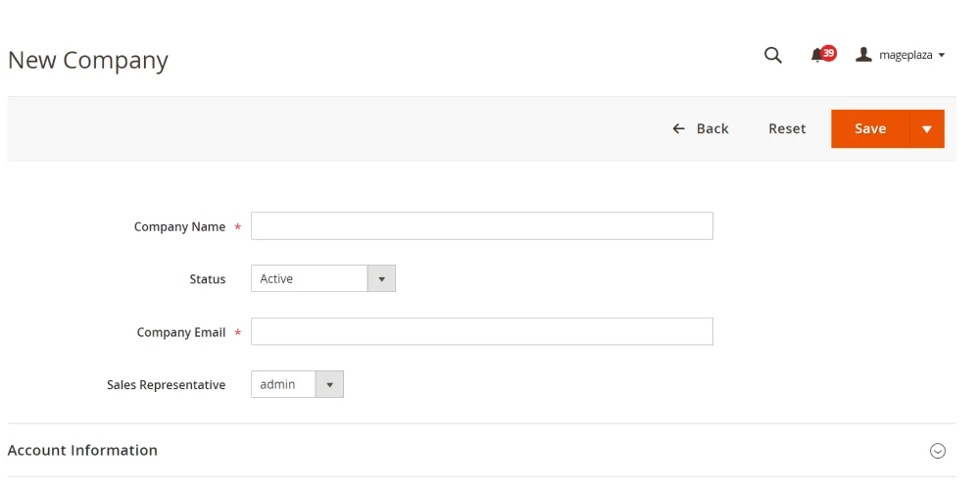Screen dimensions: 980x490
Task: Click the user avatar silhouette icon
Action: tap(863, 55)
